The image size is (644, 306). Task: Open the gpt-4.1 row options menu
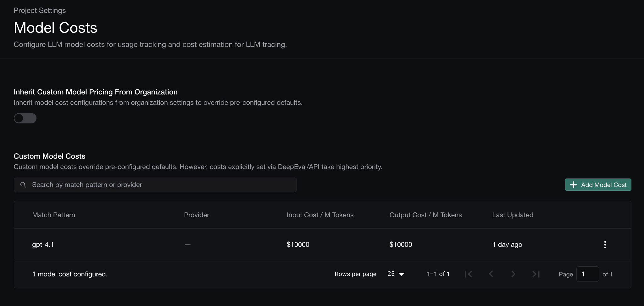pyautogui.click(x=605, y=245)
